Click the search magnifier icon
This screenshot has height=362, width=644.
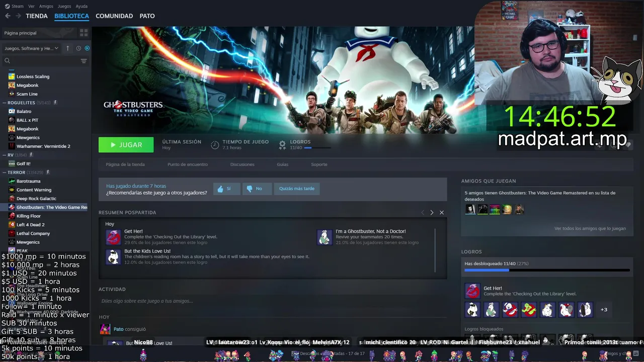point(7,61)
